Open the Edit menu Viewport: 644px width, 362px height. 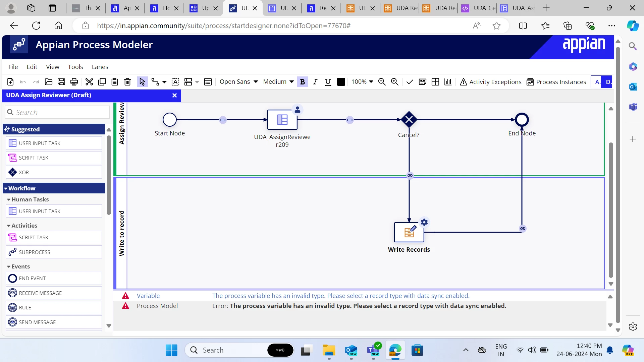[32, 67]
